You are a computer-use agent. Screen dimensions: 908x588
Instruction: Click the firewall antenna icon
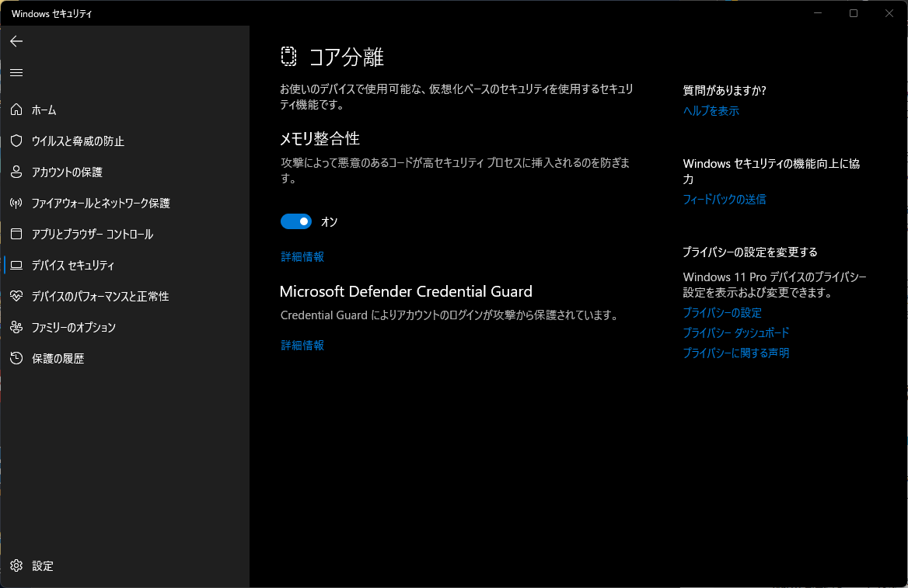tap(16, 204)
